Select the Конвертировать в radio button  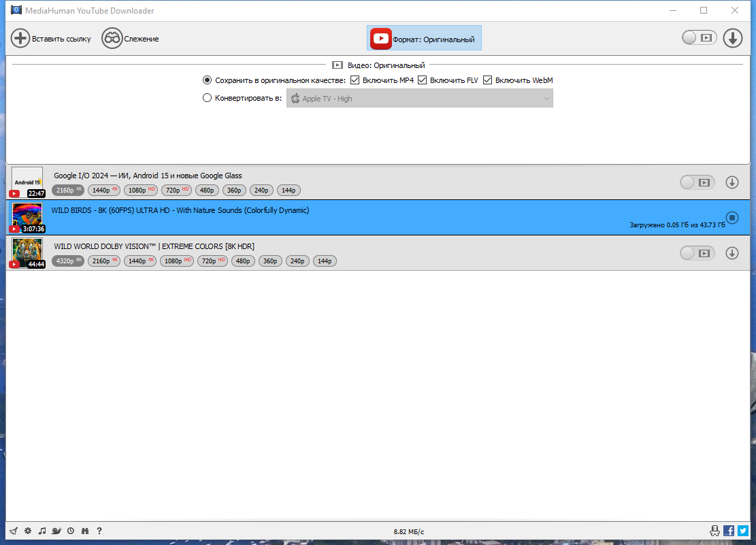(207, 98)
